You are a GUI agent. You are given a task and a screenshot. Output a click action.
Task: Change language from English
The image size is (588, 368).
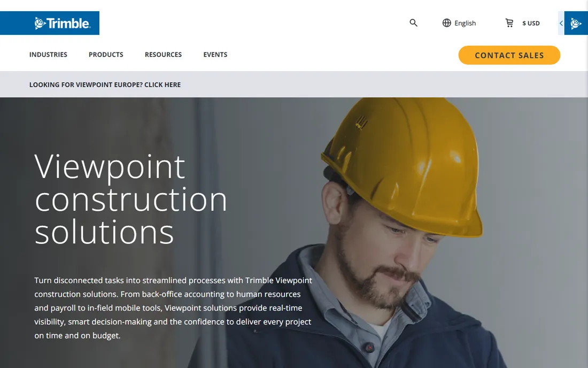pyautogui.click(x=465, y=23)
